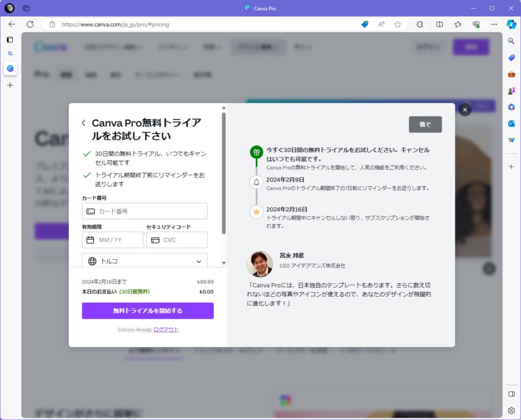Start Read aloud from the address bar
Viewport: 521px width, 420px height.
point(382,24)
